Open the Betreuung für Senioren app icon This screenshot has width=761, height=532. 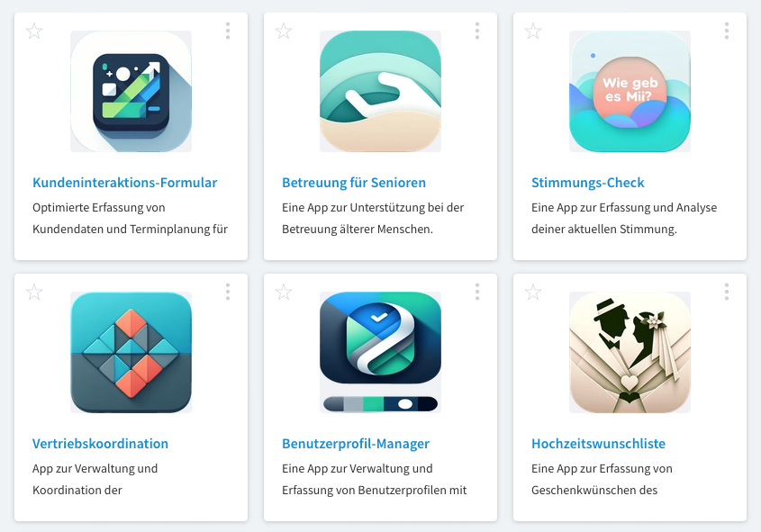tap(380, 91)
